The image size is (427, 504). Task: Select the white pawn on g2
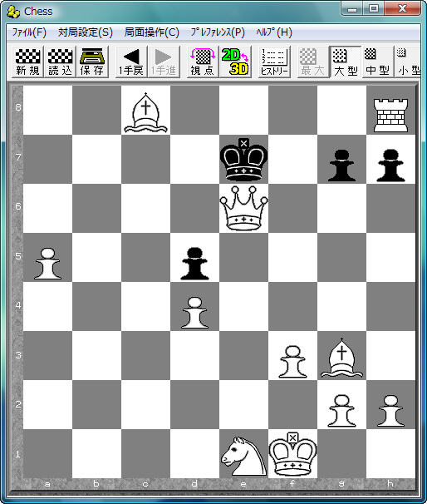(341, 411)
